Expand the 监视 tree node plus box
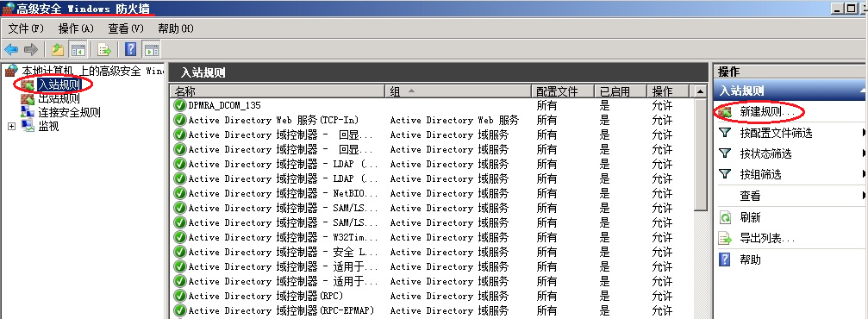Image resolution: width=868 pixels, height=319 pixels. pos(11,127)
